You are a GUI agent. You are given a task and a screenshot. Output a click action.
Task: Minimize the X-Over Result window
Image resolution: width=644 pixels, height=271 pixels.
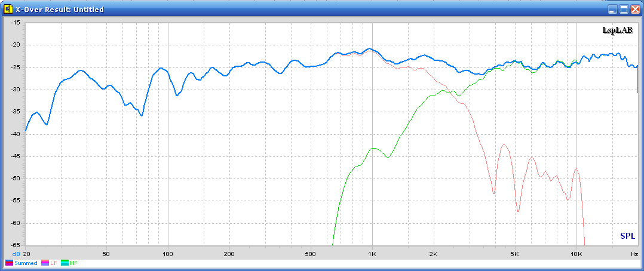613,10
